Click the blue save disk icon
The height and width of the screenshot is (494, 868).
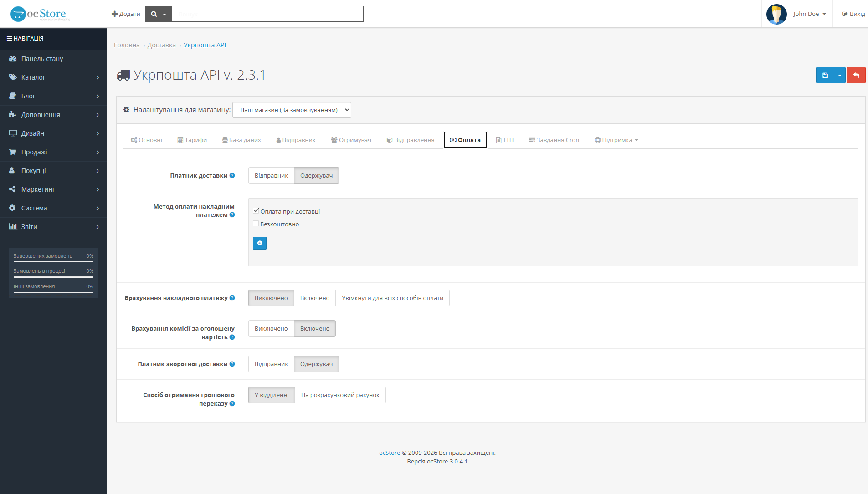825,75
